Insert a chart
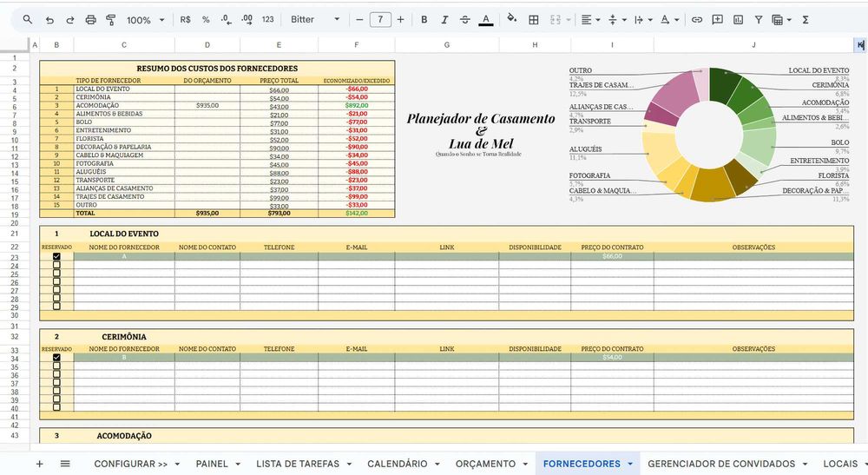This screenshot has width=868, height=475. (x=738, y=19)
